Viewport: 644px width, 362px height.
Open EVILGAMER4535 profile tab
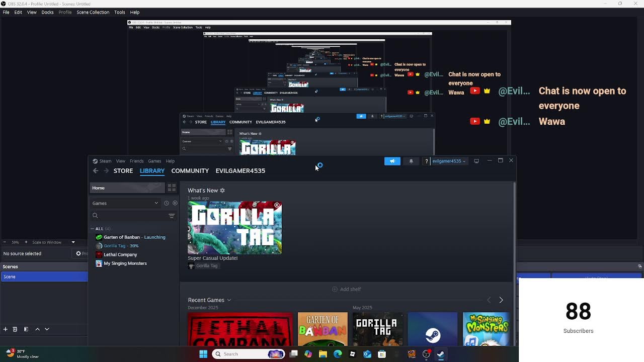coord(240,171)
